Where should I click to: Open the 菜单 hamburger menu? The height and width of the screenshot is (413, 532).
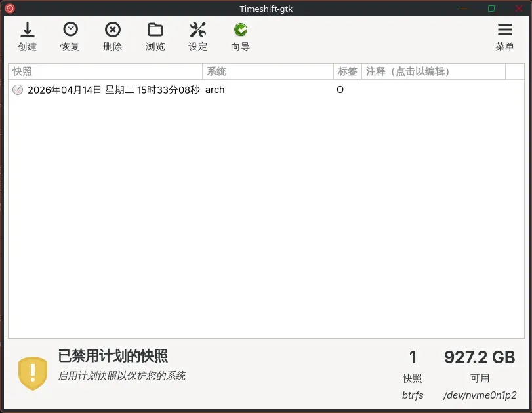click(505, 30)
